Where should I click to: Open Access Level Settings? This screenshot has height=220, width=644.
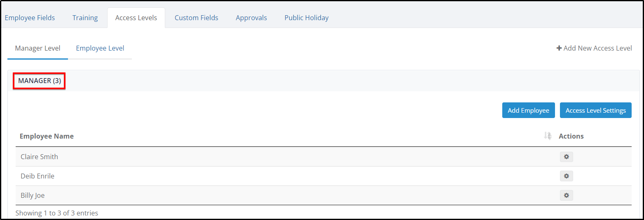(x=596, y=110)
